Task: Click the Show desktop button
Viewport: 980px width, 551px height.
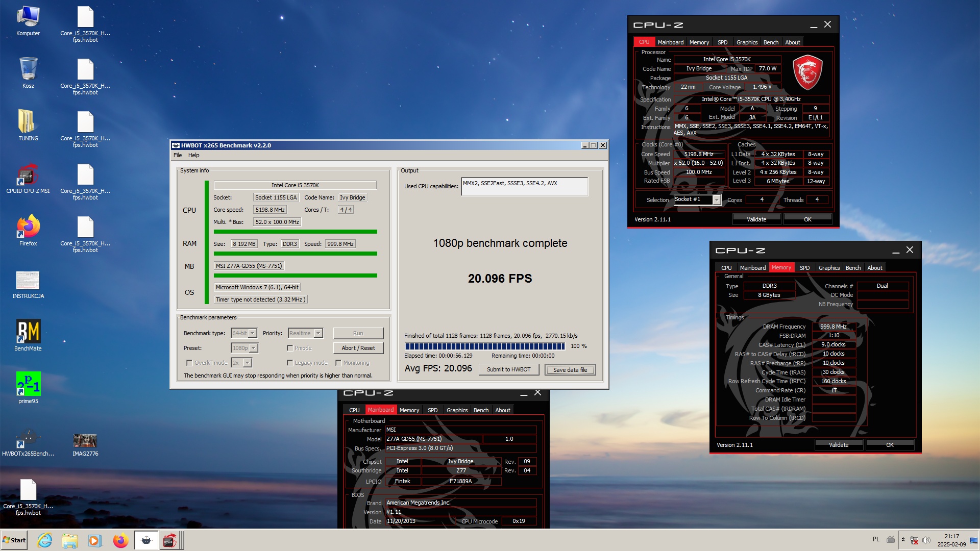Action: 974,540
